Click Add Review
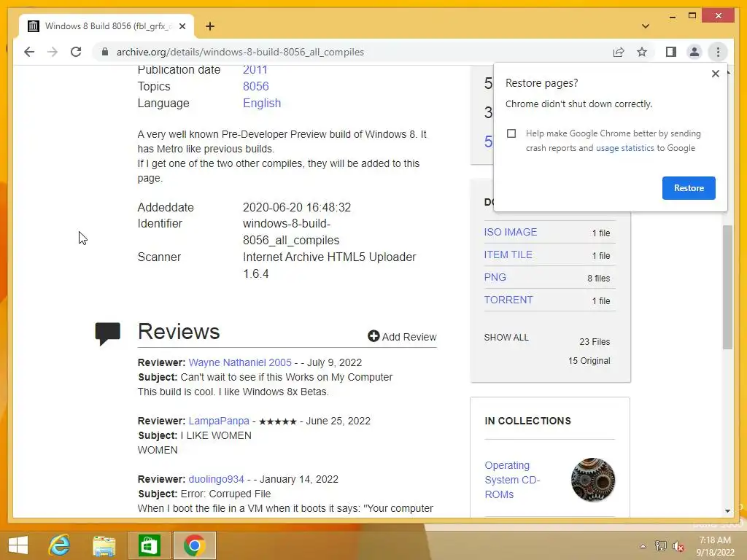The height and width of the screenshot is (560, 747). tap(402, 337)
